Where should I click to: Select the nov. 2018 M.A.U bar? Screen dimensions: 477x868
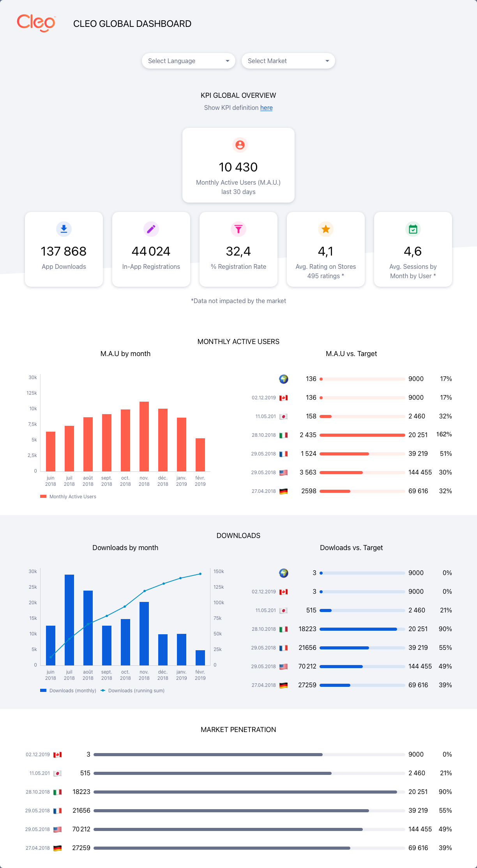coord(144,436)
